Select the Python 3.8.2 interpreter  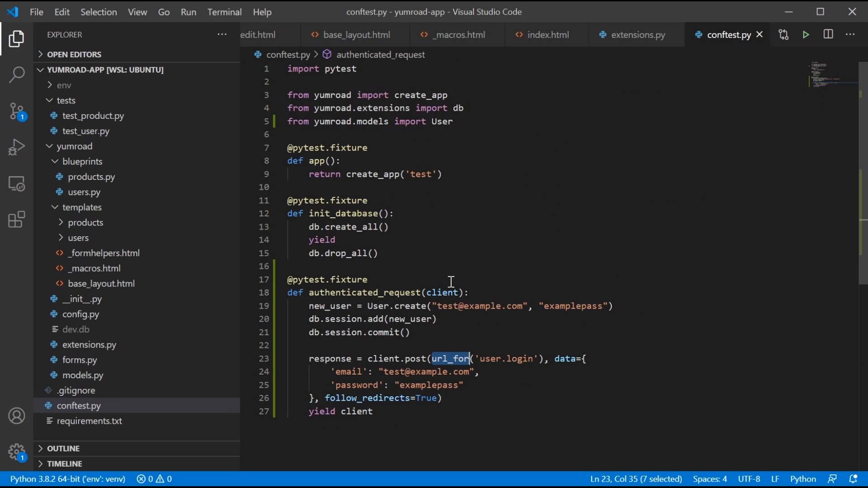(68, 479)
